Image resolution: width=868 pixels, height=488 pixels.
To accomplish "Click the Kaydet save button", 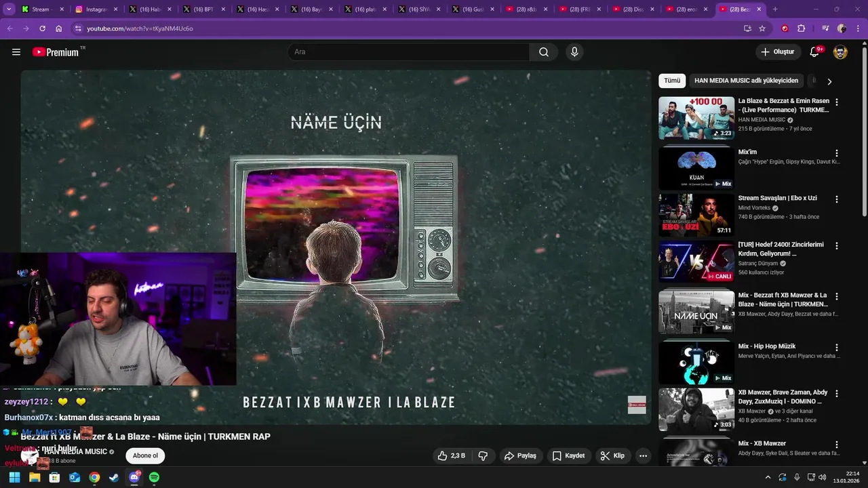I will click(568, 456).
